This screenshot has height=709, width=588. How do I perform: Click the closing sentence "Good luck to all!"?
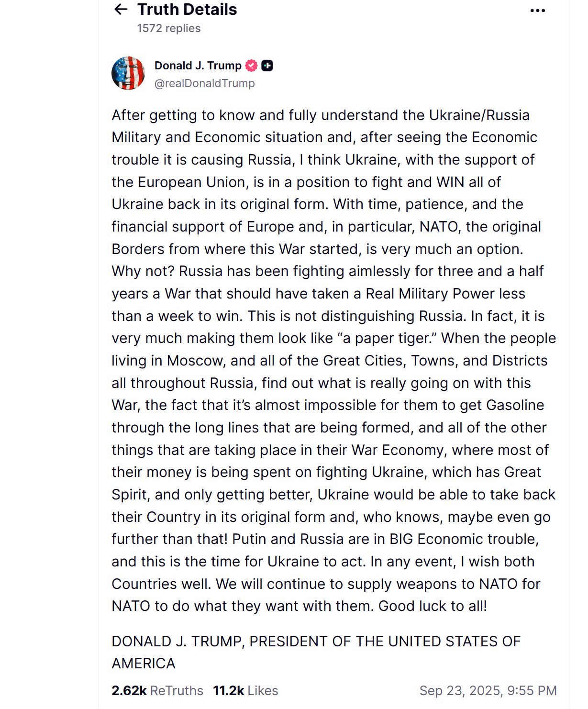[433, 606]
